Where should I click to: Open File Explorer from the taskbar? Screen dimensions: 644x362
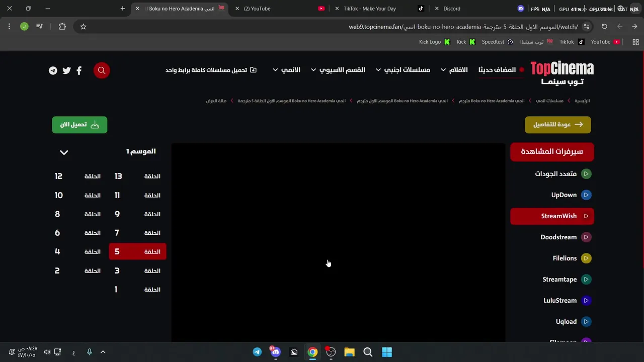[x=349, y=352]
